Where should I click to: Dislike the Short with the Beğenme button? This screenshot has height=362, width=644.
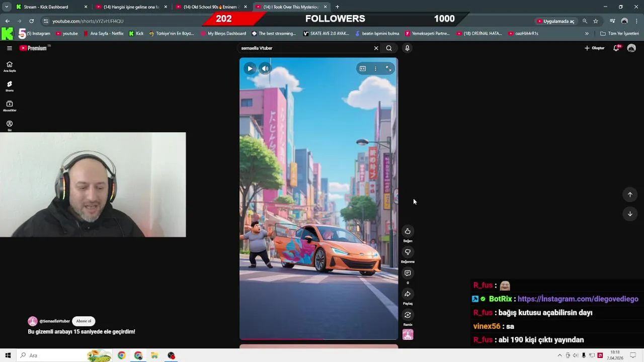coord(408,252)
